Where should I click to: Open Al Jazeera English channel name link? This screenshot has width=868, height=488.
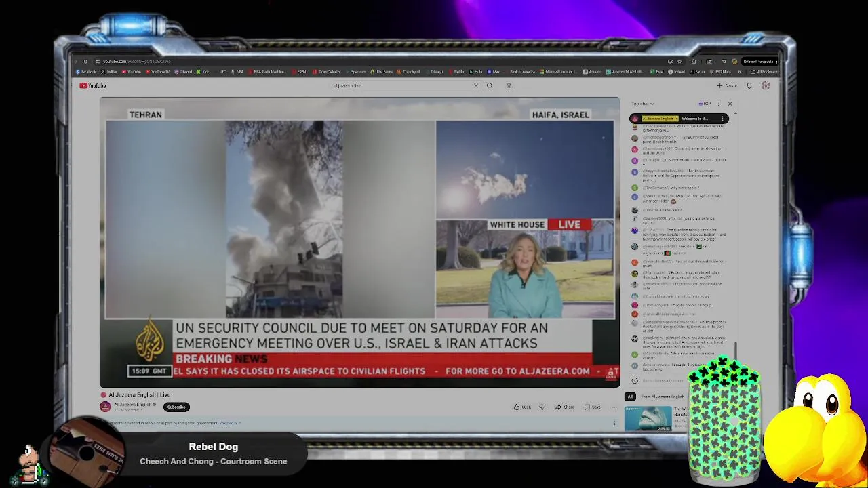point(133,405)
